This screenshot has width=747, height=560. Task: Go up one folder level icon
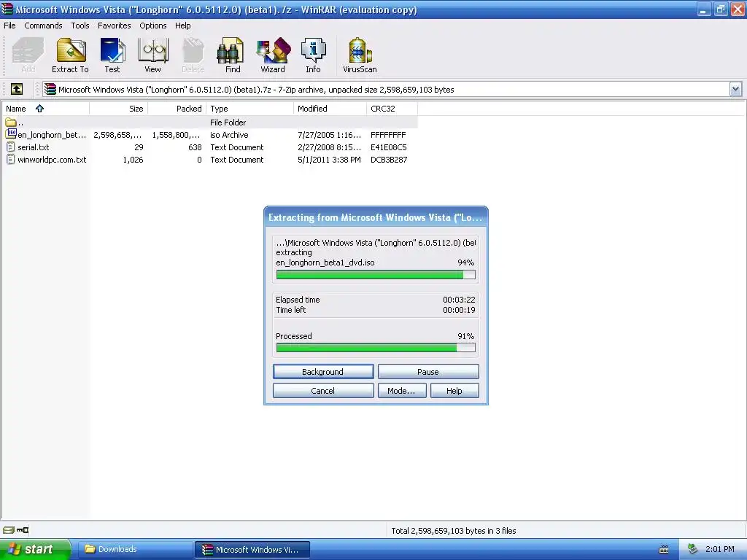pyautogui.click(x=17, y=89)
